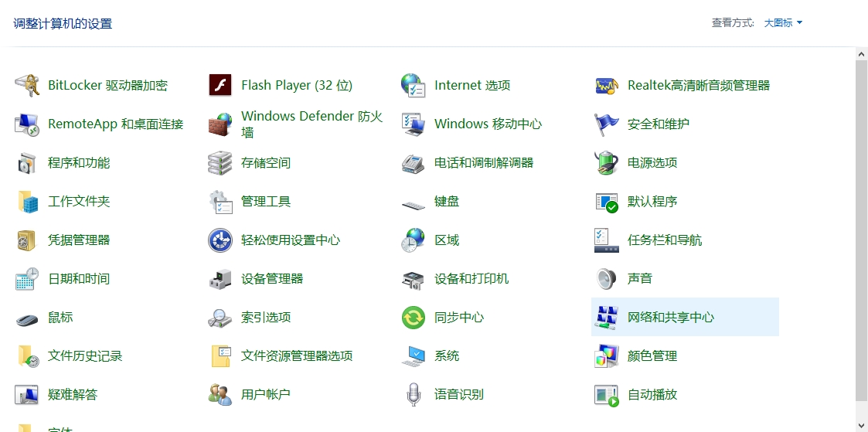Open the Internet 选项 globe icon
This screenshot has width=868, height=432.
(413, 85)
